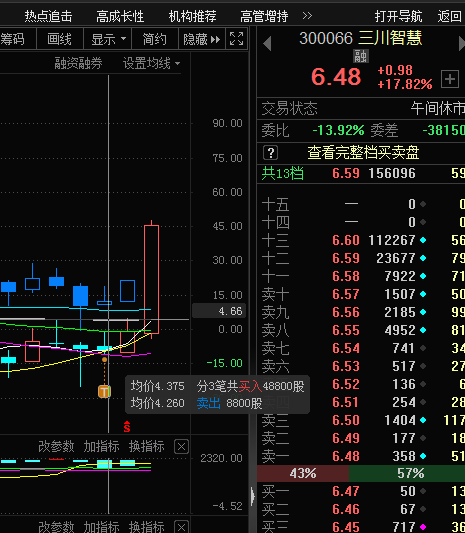Click current price 6.48
Screen dimensions: 465x533
tap(336, 77)
